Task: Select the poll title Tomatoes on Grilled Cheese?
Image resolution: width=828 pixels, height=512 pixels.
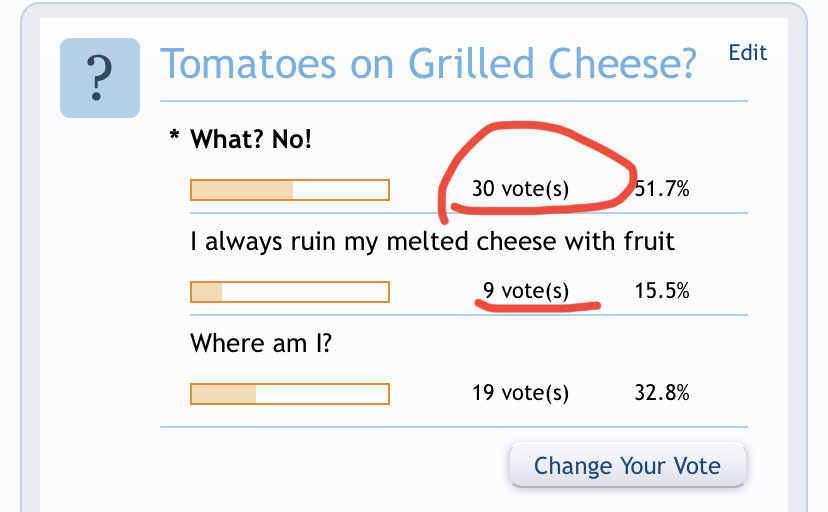Action: click(x=428, y=64)
